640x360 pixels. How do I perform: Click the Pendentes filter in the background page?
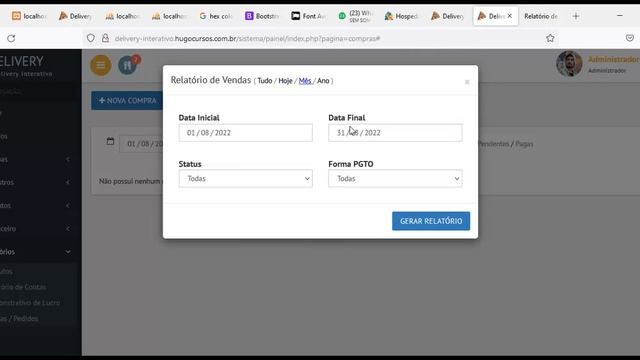[493, 144]
